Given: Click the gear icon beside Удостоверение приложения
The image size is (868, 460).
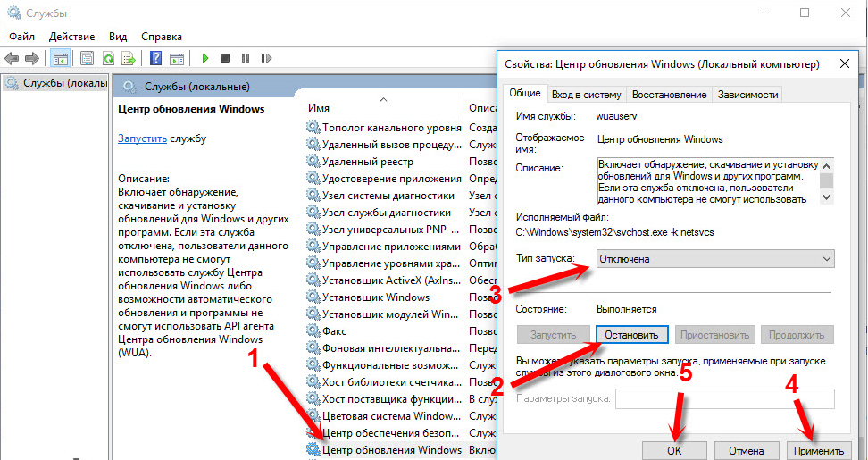Looking at the screenshot, I should click(x=313, y=179).
